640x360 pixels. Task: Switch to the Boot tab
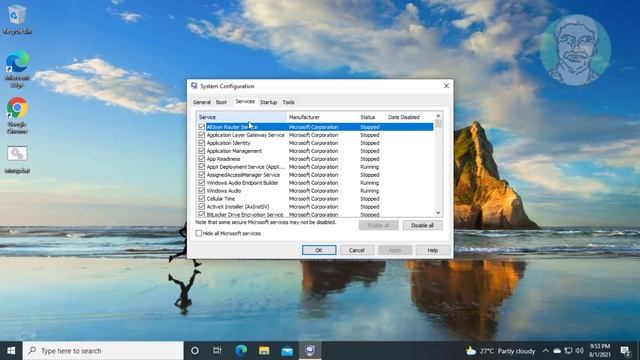(221, 102)
